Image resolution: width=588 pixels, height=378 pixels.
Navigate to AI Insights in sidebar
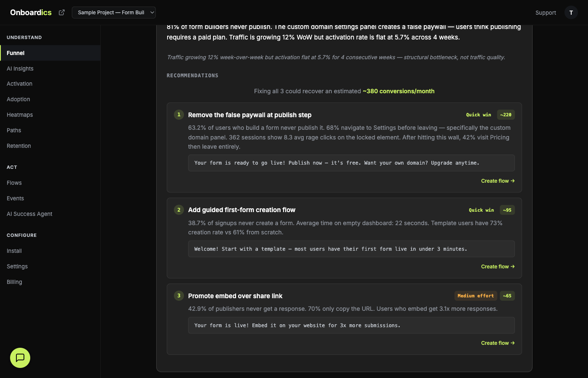click(20, 68)
